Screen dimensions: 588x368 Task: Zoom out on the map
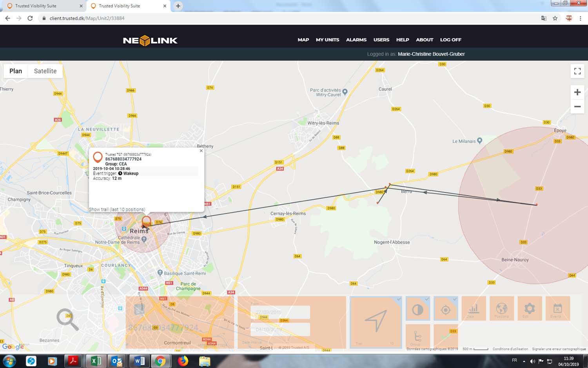pos(577,106)
